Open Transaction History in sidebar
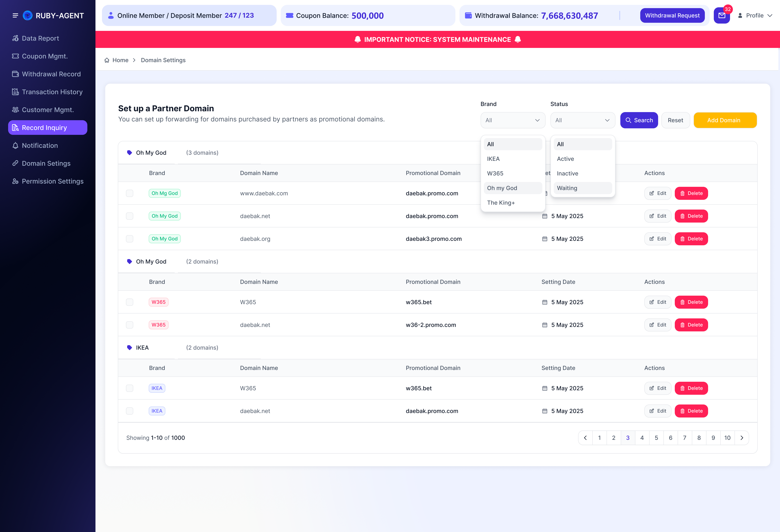The width and height of the screenshot is (780, 532). coord(48,92)
